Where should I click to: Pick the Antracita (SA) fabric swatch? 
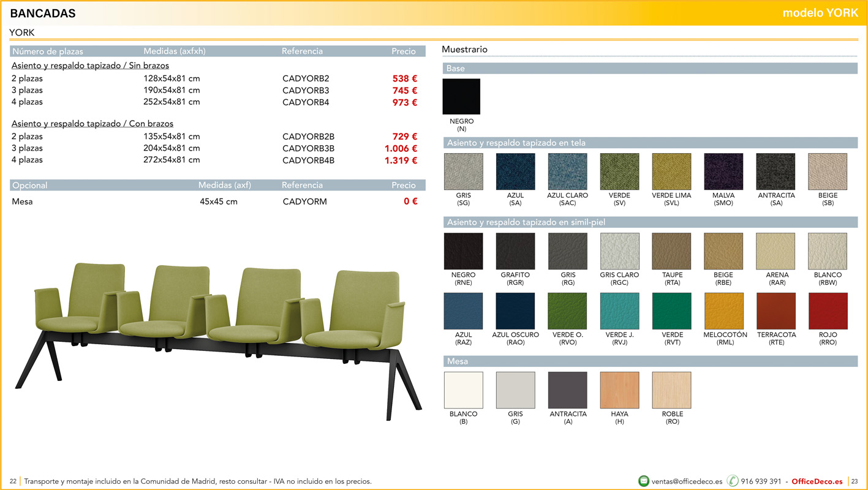click(776, 171)
